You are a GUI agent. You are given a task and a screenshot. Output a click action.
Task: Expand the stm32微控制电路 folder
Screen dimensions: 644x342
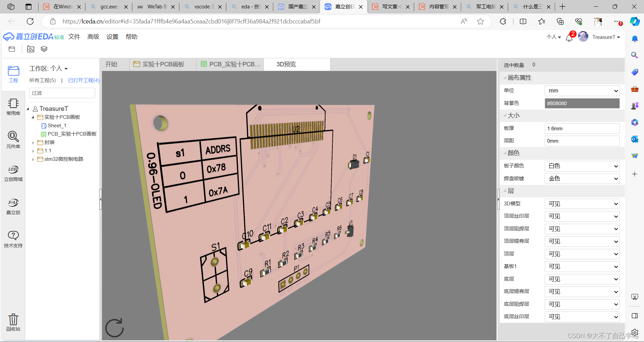33,159
